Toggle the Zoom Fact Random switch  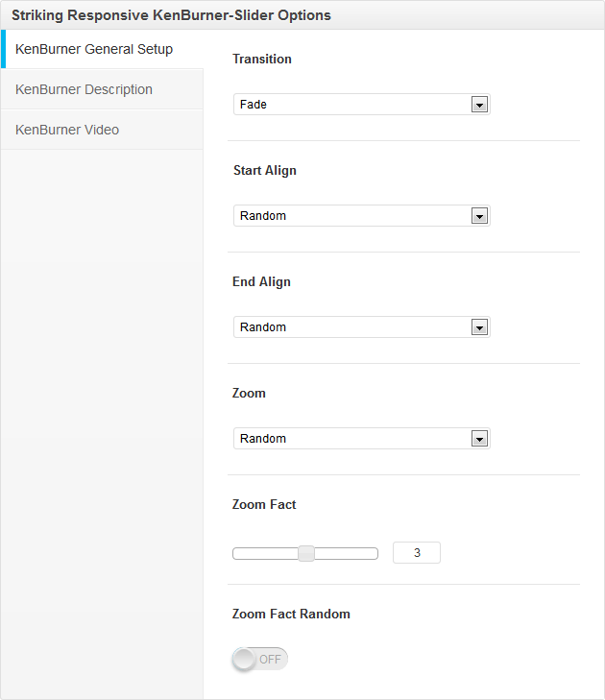tap(259, 659)
